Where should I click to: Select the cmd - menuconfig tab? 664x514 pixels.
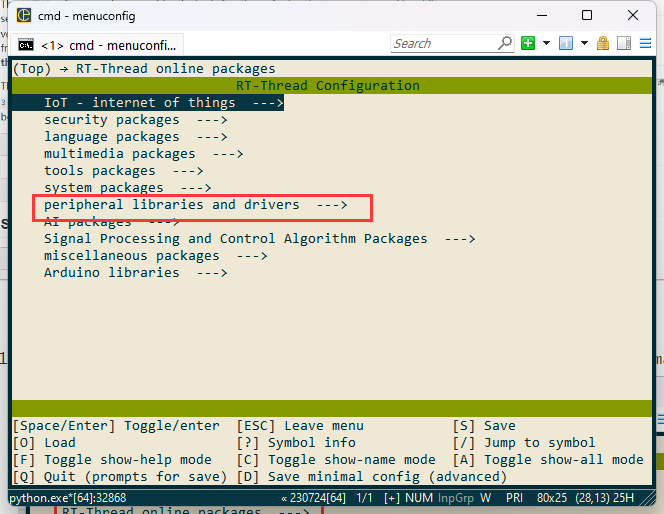pyautogui.click(x=97, y=44)
